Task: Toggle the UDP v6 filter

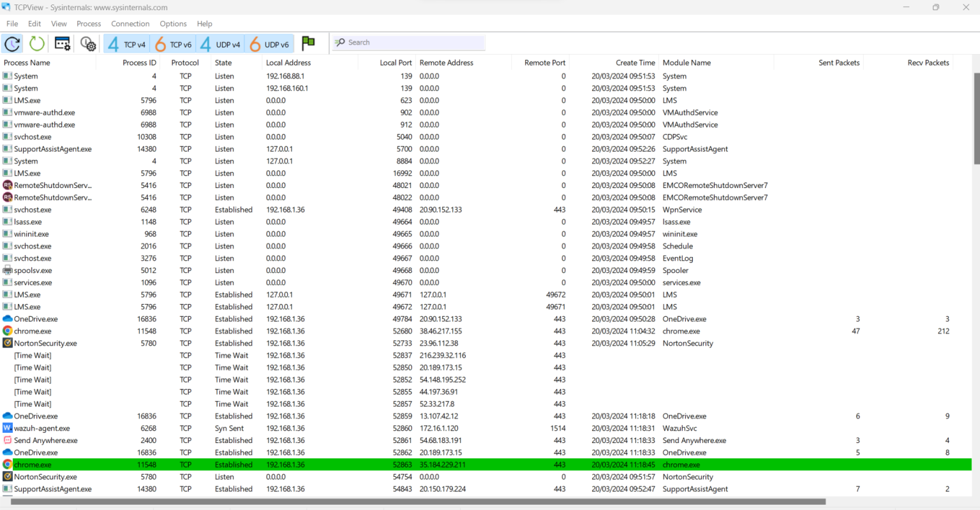Action: tap(269, 44)
